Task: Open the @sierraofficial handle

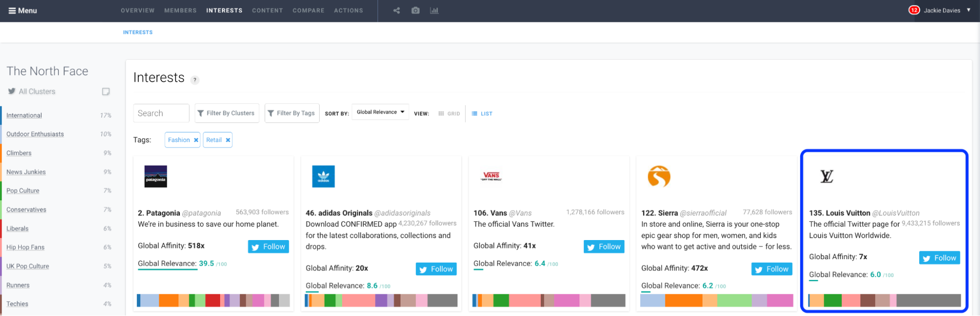Action: click(703, 213)
